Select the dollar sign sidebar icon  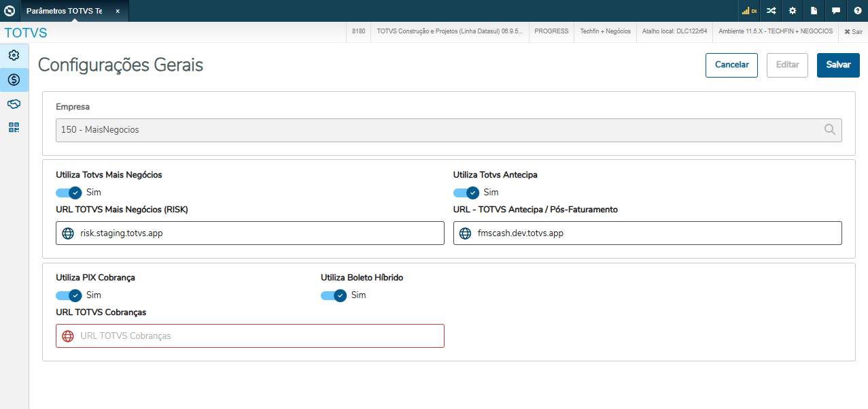click(14, 80)
